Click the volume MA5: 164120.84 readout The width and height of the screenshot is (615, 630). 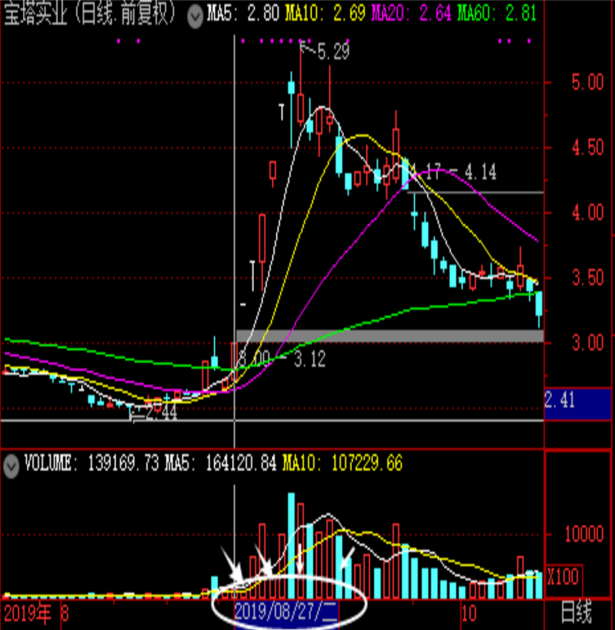pos(220,463)
